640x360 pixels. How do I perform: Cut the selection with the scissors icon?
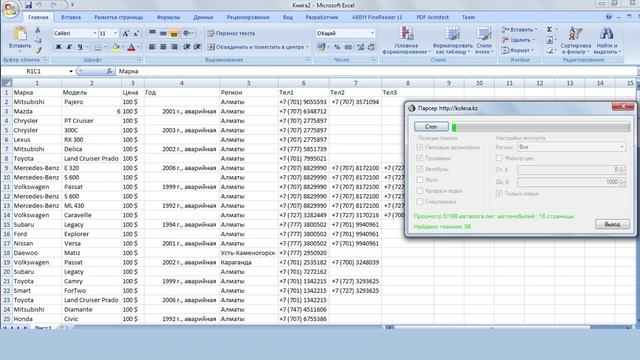click(38, 30)
